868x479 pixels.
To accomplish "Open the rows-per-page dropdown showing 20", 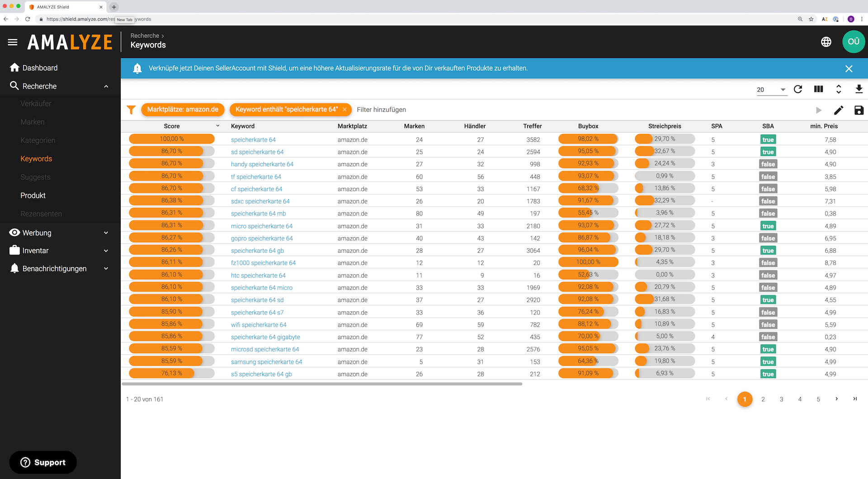I will coord(772,89).
